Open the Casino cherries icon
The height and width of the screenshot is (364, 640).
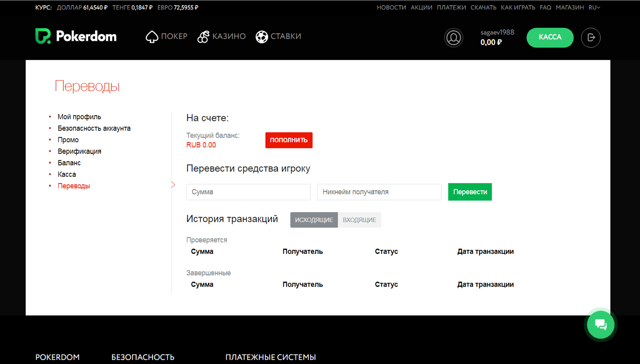203,37
